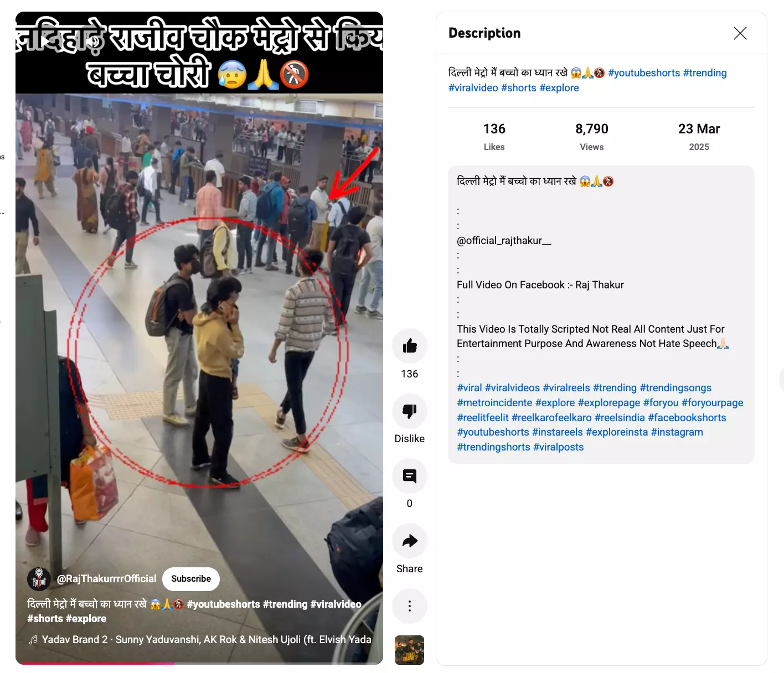Open #viralvideo hashtag in video caption
The image size is (784, 673).
[336, 604]
